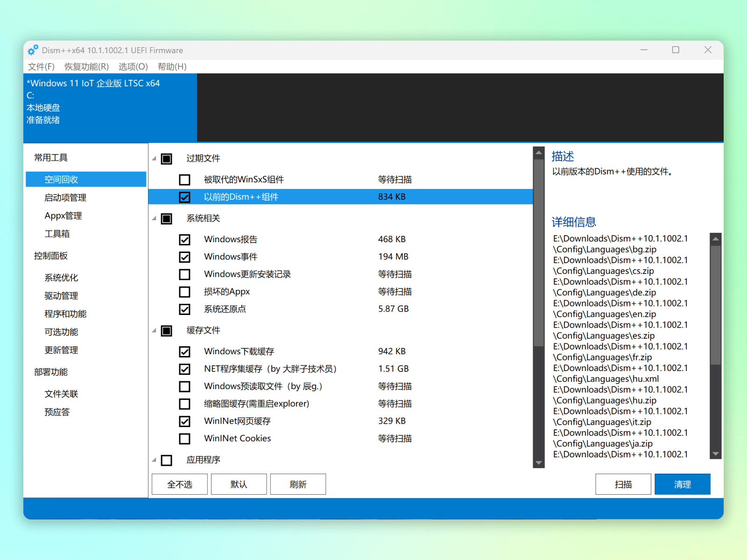Image resolution: width=747 pixels, height=560 pixels.
Task: Open 可选功能 in the sidebar
Action: pos(61,332)
